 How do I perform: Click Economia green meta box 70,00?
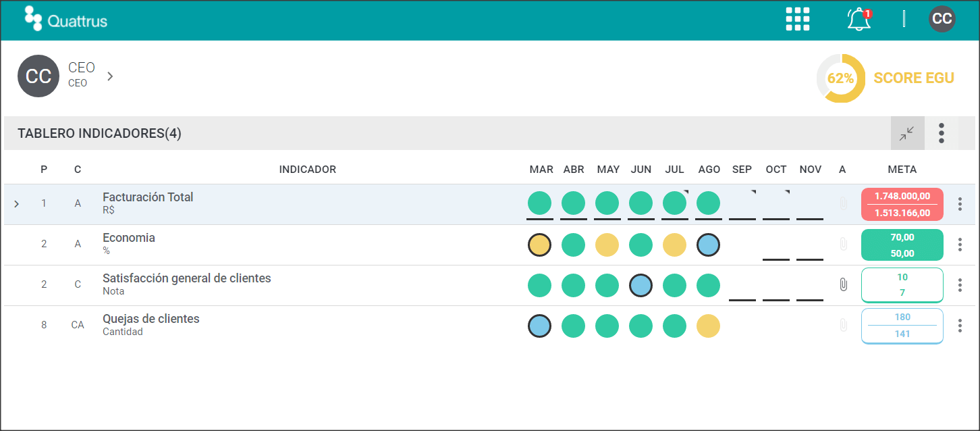click(902, 245)
